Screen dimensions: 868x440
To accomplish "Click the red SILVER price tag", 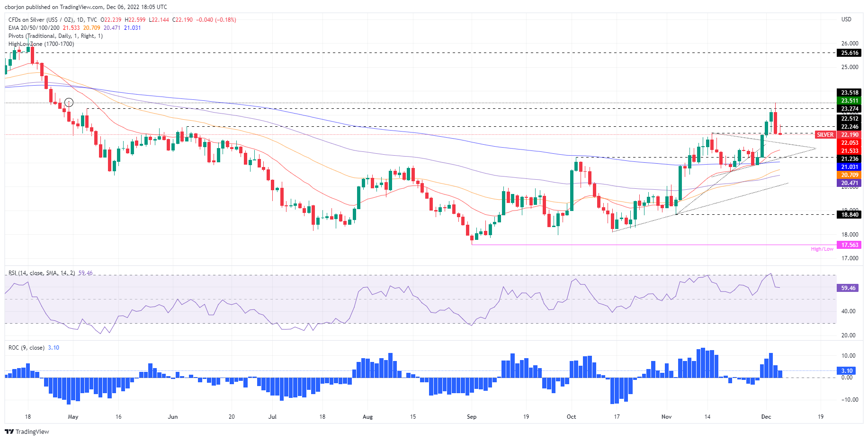I will tap(825, 135).
